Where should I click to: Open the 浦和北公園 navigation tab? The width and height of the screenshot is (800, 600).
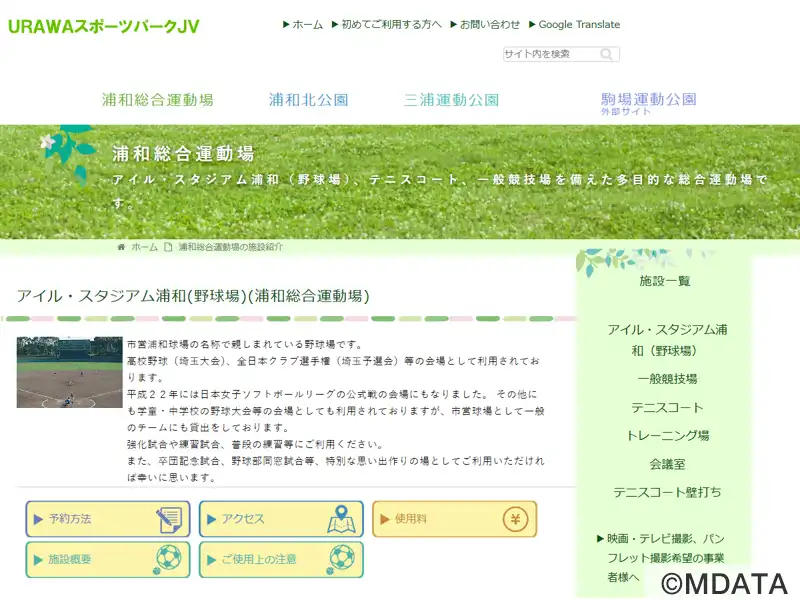[308, 100]
